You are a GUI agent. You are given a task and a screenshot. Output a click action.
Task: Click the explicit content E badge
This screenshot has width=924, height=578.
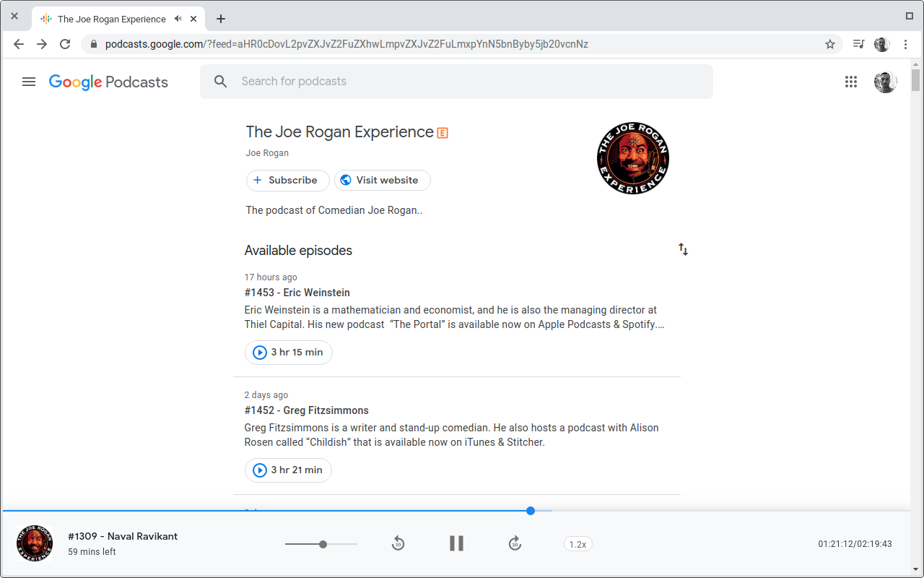pyautogui.click(x=443, y=133)
